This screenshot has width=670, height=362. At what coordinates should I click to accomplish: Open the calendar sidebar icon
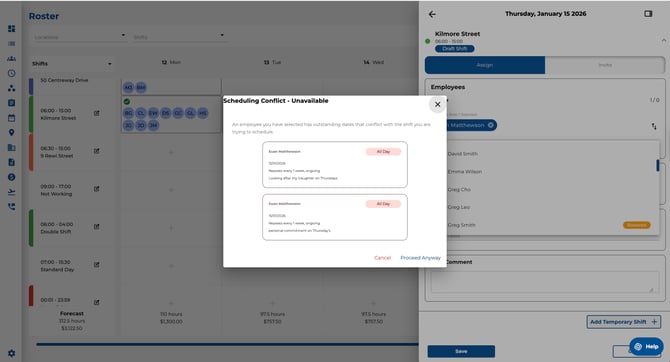coord(12,118)
